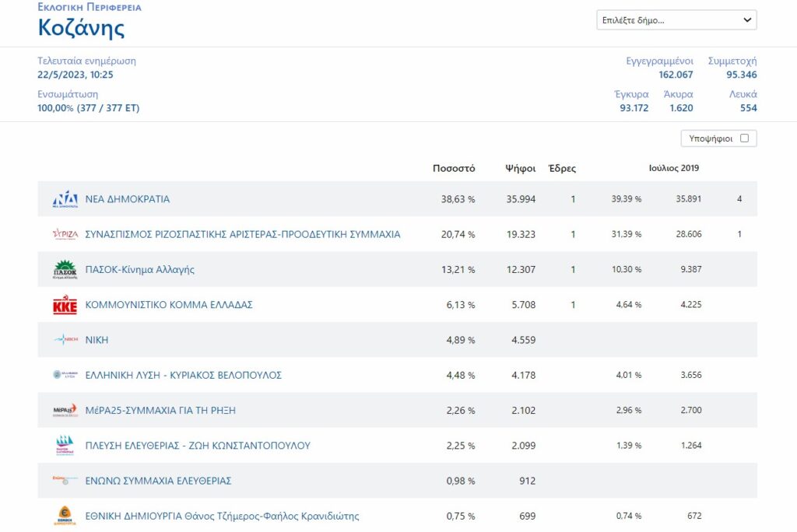Click the Ψήφοι column header
Viewport: 797px width, 532px height.
coord(520,168)
